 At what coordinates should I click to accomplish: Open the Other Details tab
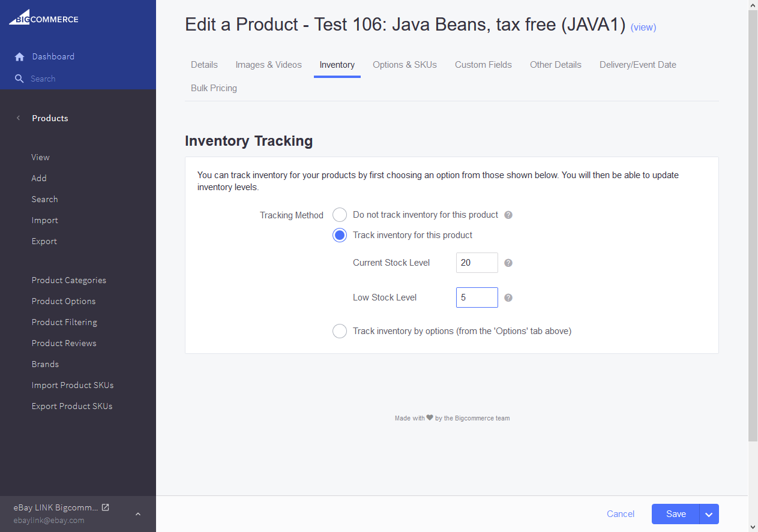pos(556,65)
